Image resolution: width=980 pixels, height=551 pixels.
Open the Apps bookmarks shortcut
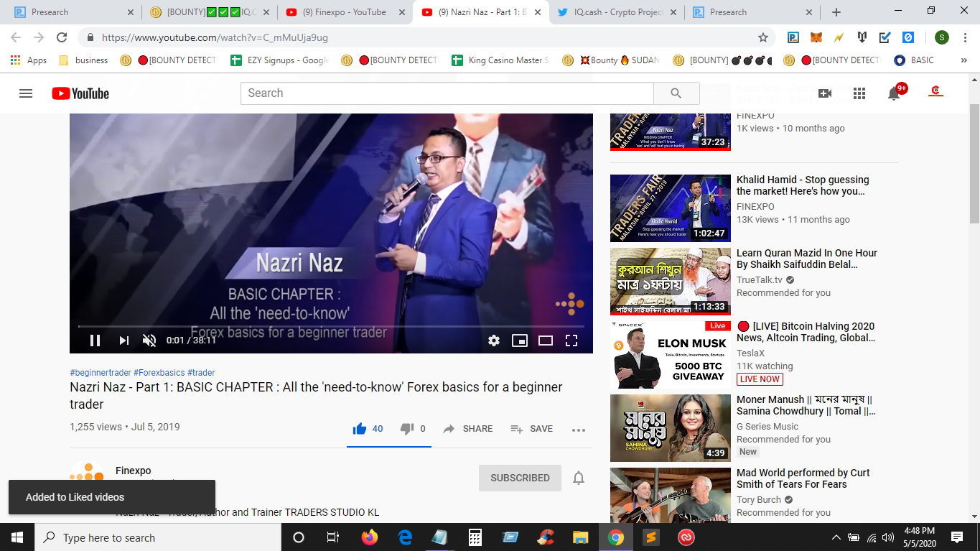pyautogui.click(x=29, y=60)
